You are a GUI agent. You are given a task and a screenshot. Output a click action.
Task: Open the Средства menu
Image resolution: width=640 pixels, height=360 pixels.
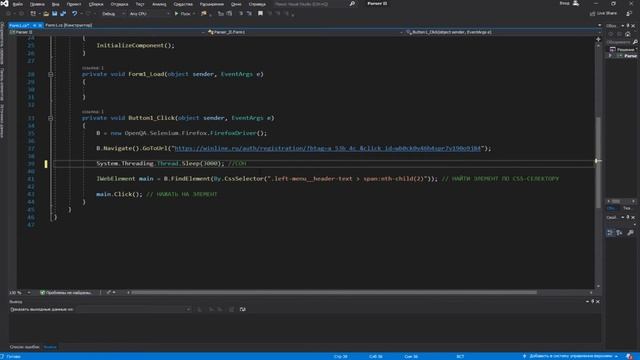pyautogui.click(x=183, y=4)
